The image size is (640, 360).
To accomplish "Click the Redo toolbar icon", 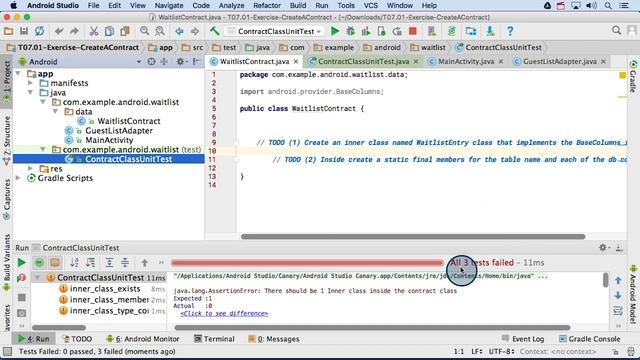I will coord(74,31).
